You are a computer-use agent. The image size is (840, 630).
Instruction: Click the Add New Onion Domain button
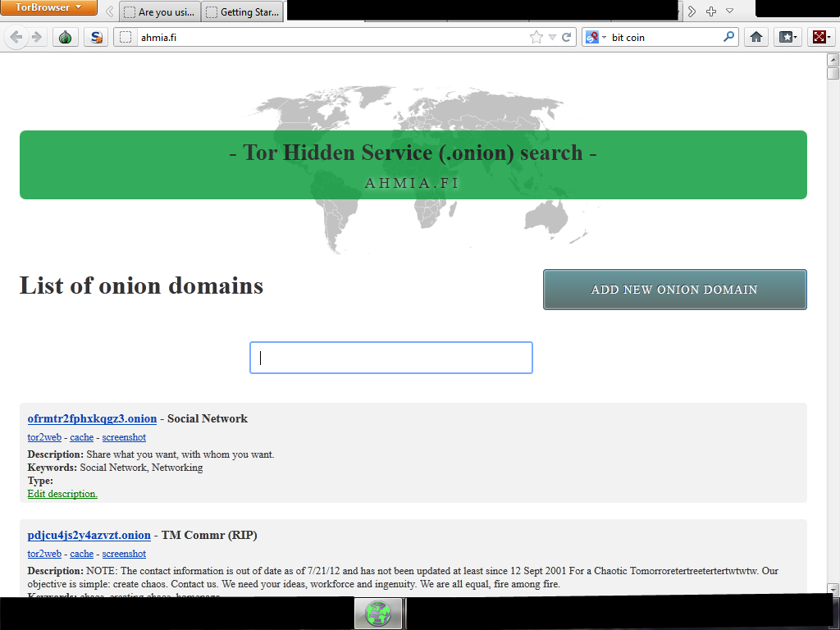click(674, 290)
